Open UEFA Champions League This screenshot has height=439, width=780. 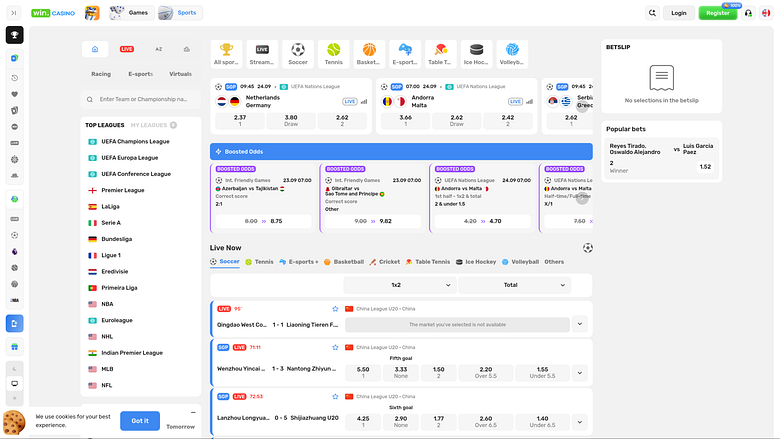135,142
